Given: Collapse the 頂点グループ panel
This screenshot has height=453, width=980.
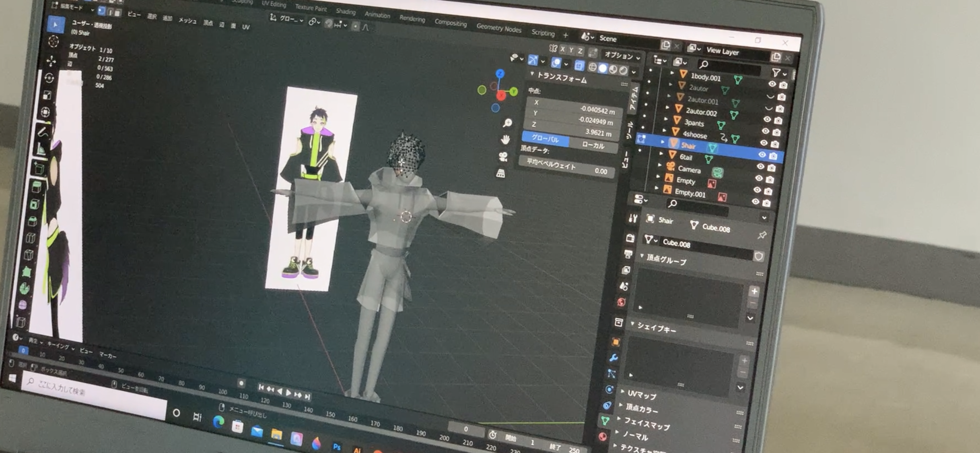Looking at the screenshot, I should (642, 256).
